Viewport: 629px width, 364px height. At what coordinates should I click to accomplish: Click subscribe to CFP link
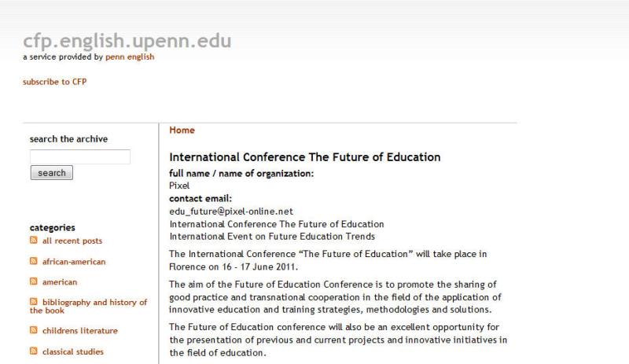coord(54,82)
